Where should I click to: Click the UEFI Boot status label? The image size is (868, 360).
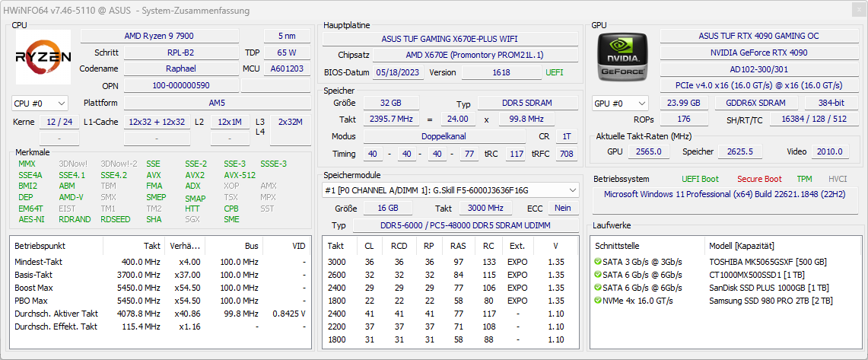pyautogui.click(x=701, y=179)
